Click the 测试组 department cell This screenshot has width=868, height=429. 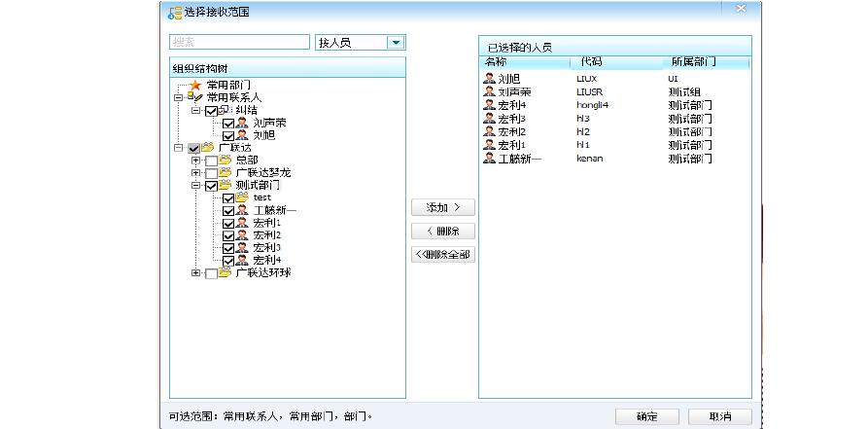[x=684, y=92]
